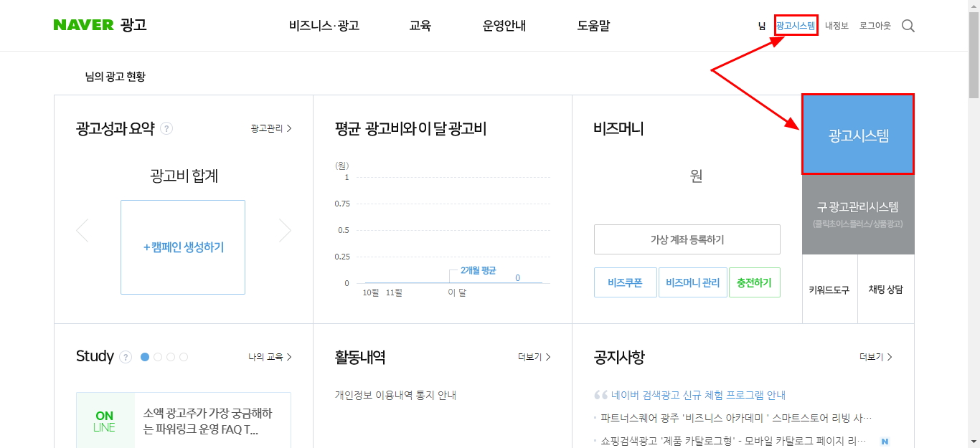
Task: Show next slide with right carousel arrow
Action: pyautogui.click(x=285, y=230)
